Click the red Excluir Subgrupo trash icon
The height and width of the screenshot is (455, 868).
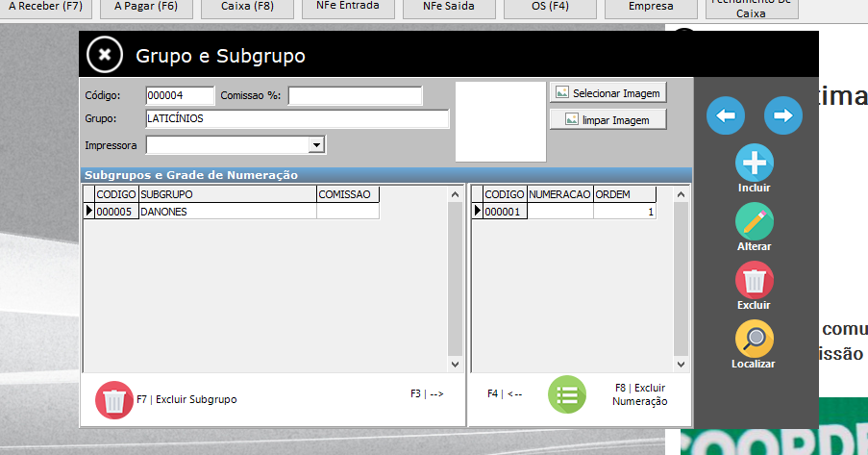(114, 400)
